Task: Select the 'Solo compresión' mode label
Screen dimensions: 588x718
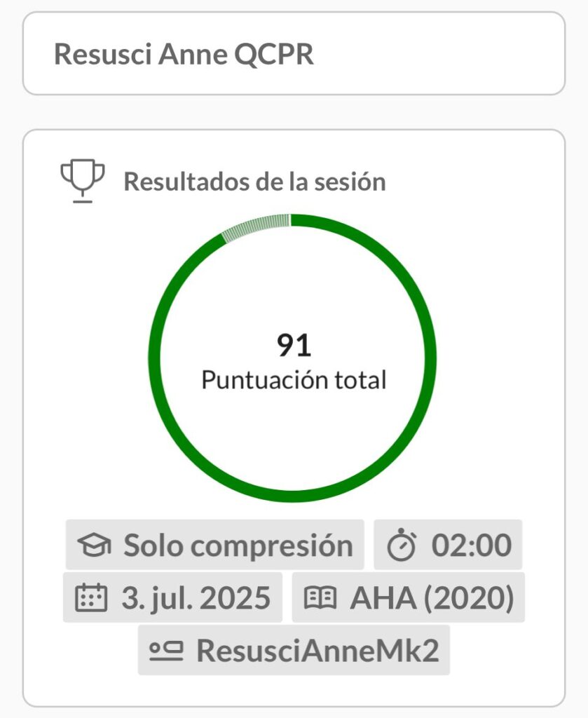Action: (238, 546)
